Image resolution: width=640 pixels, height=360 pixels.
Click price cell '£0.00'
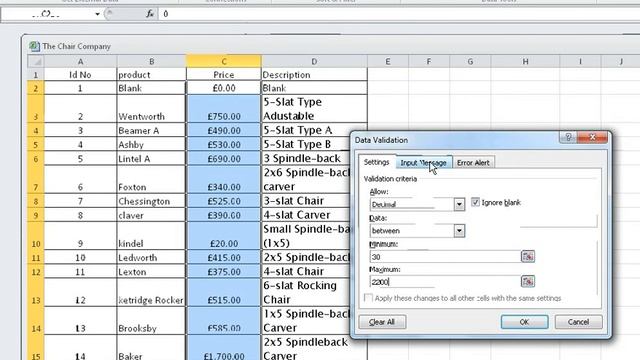click(224, 88)
